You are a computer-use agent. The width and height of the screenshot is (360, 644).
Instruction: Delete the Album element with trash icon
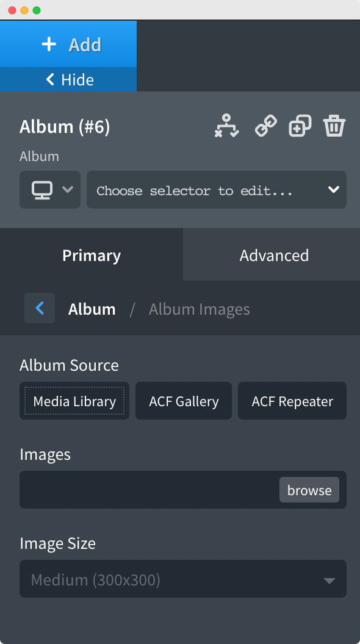coord(334,126)
